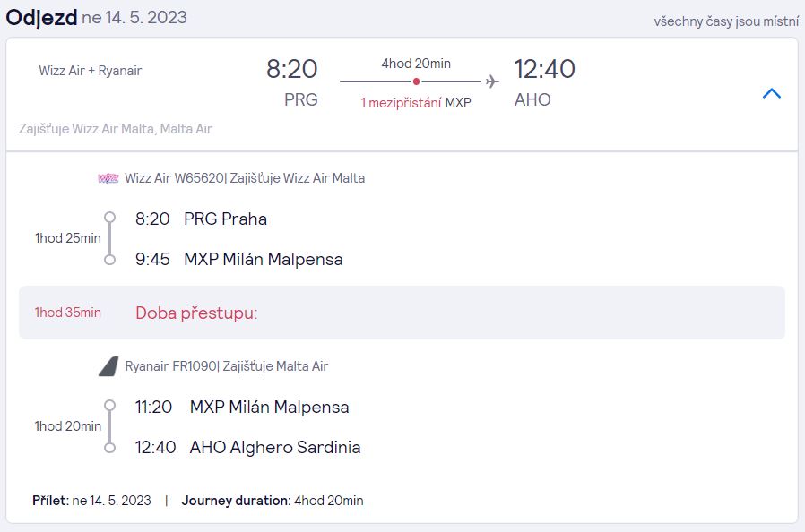Select the Ryanair FR1090 flight text
Screen dimensions: 805x532
pos(171,366)
